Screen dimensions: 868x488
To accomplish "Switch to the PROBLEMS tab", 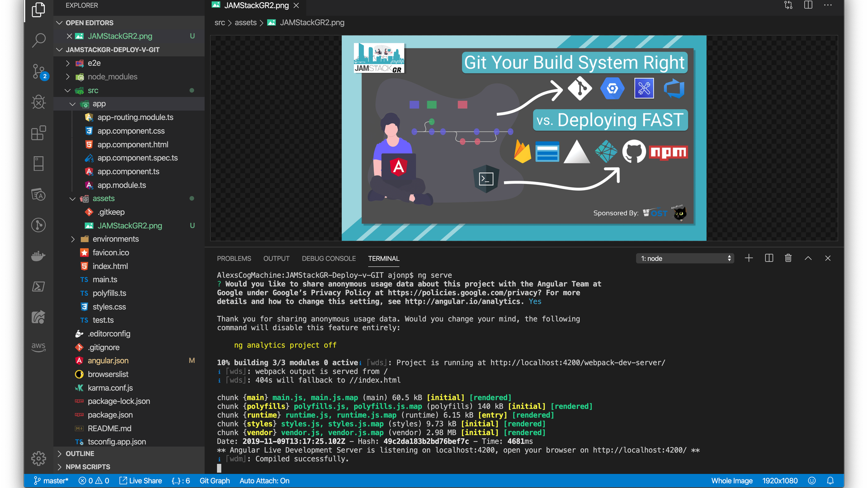I will tap(234, 258).
